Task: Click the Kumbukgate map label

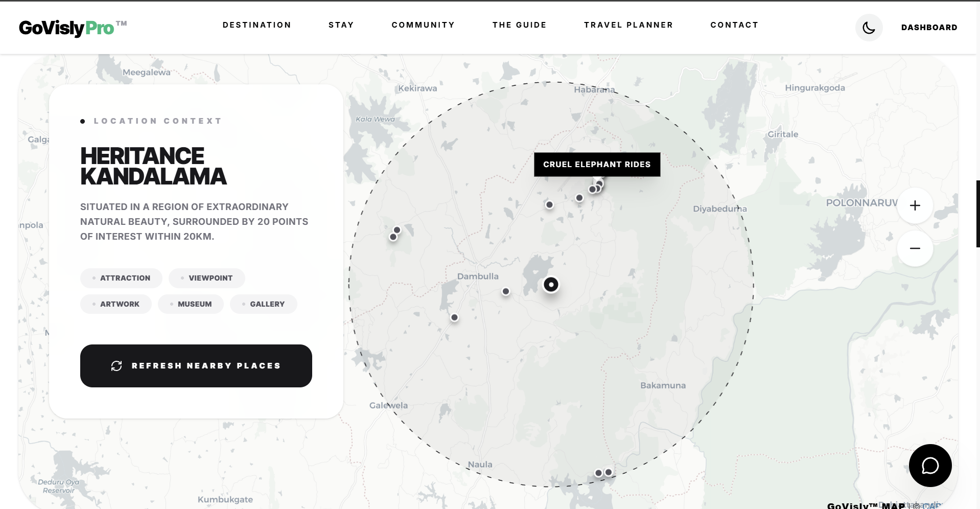Action: click(x=225, y=500)
